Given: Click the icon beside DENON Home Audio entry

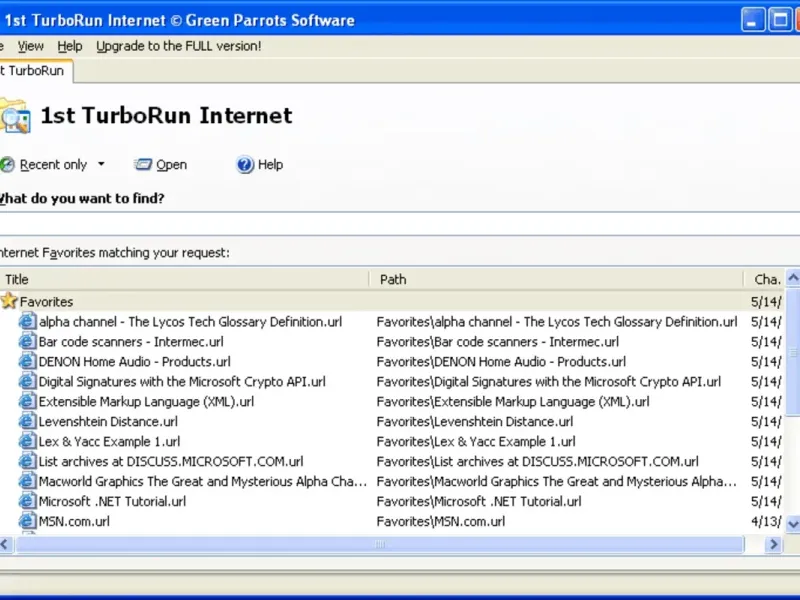Looking at the screenshot, I should click(x=27, y=361).
